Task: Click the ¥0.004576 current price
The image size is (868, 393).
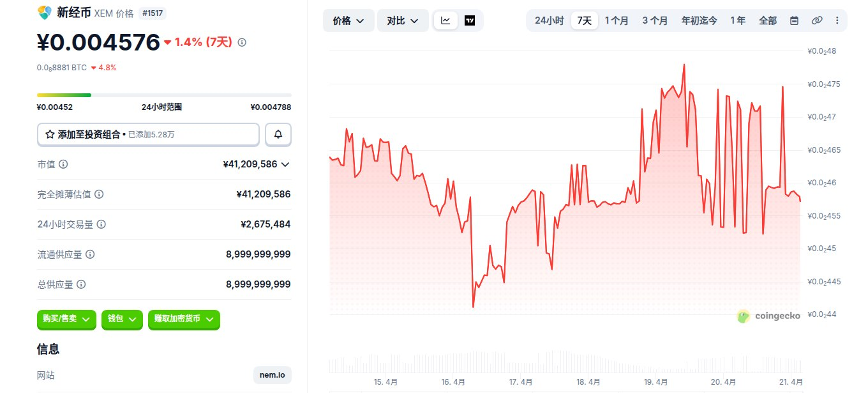Action: point(98,42)
